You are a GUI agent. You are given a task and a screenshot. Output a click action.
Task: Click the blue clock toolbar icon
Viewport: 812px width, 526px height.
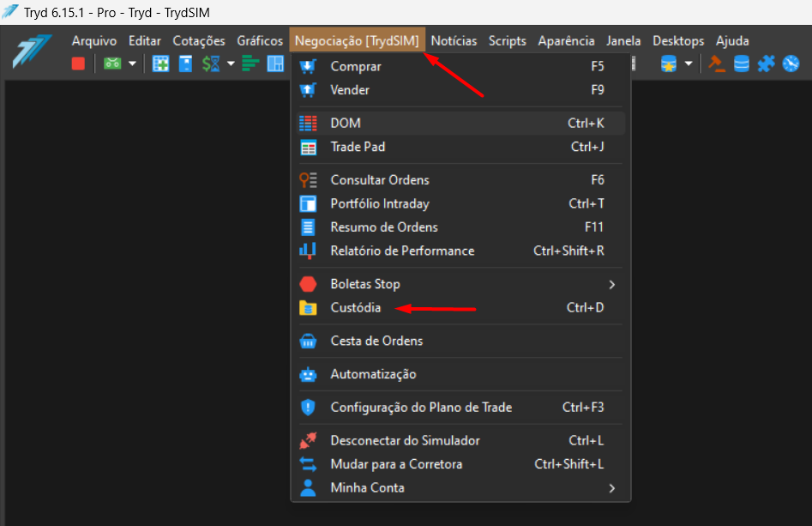(x=791, y=63)
